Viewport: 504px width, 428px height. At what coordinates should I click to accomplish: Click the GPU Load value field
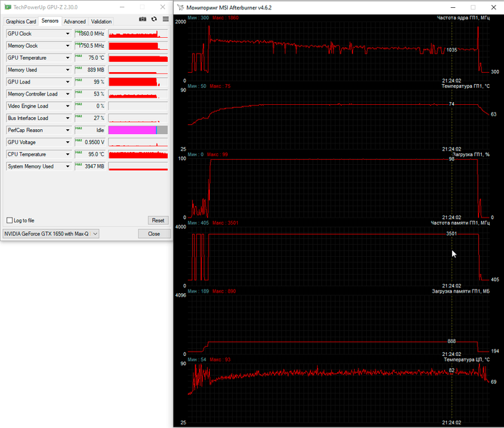(90, 82)
